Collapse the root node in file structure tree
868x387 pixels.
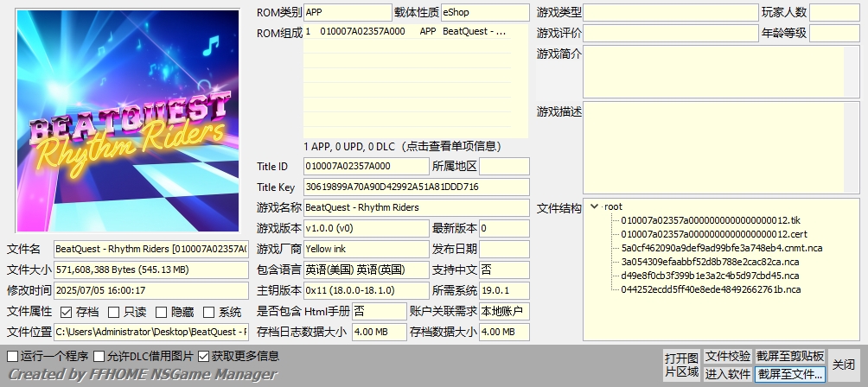(594, 206)
